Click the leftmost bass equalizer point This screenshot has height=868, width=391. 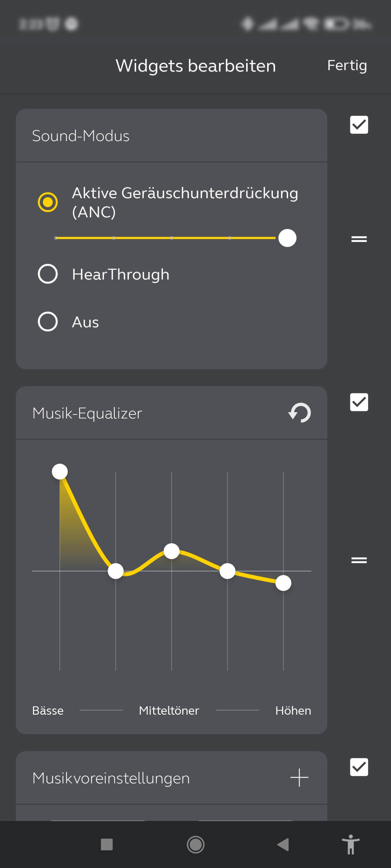(x=60, y=472)
